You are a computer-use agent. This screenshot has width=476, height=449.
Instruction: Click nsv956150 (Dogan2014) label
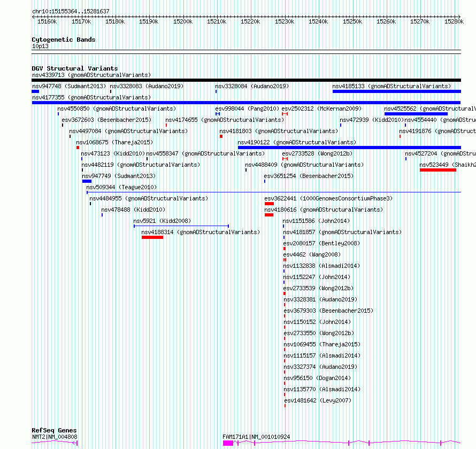tap(317, 378)
